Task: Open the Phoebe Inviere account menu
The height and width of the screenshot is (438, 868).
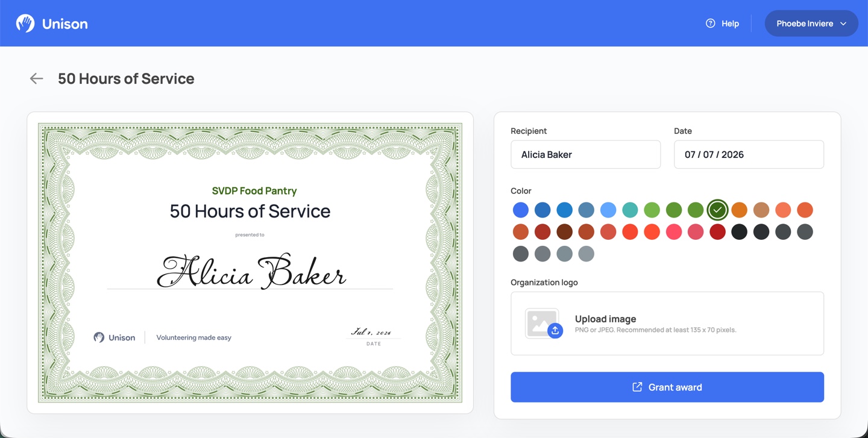Action: tap(811, 23)
